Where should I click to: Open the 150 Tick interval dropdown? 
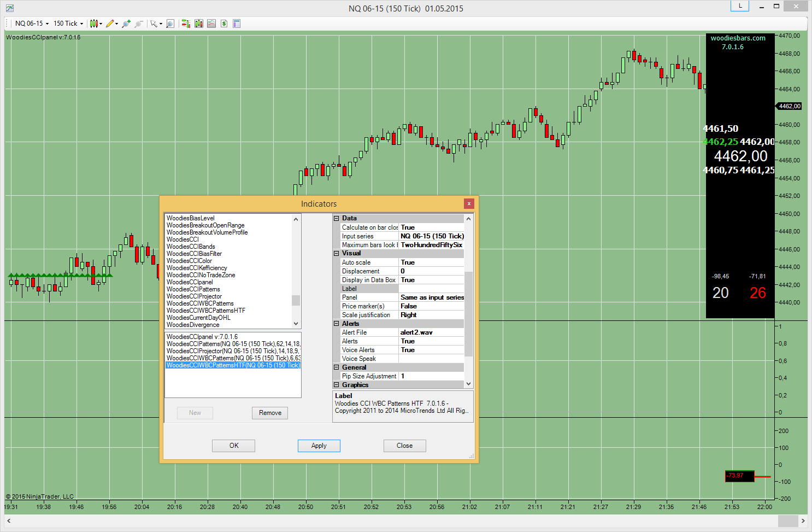point(68,24)
